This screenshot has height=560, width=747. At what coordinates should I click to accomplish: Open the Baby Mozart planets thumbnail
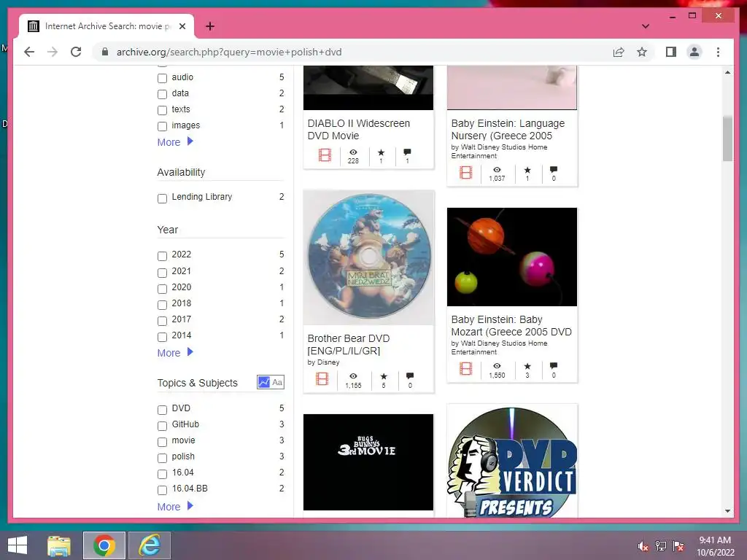(512, 257)
